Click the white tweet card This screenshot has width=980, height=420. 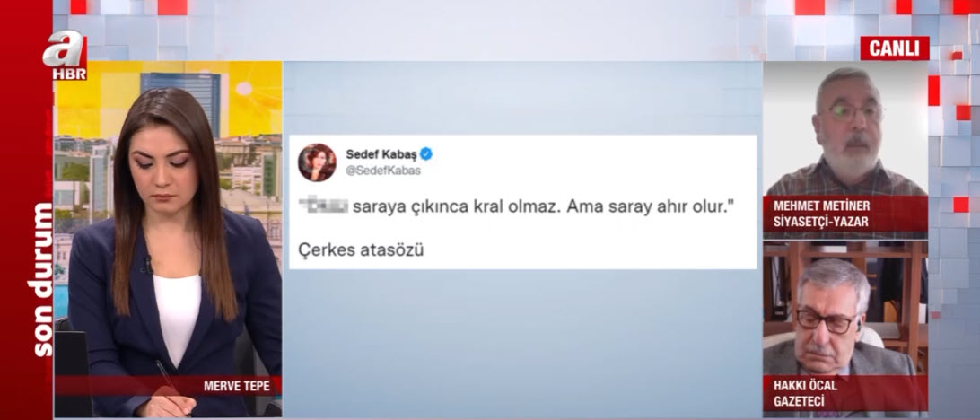[522, 203]
